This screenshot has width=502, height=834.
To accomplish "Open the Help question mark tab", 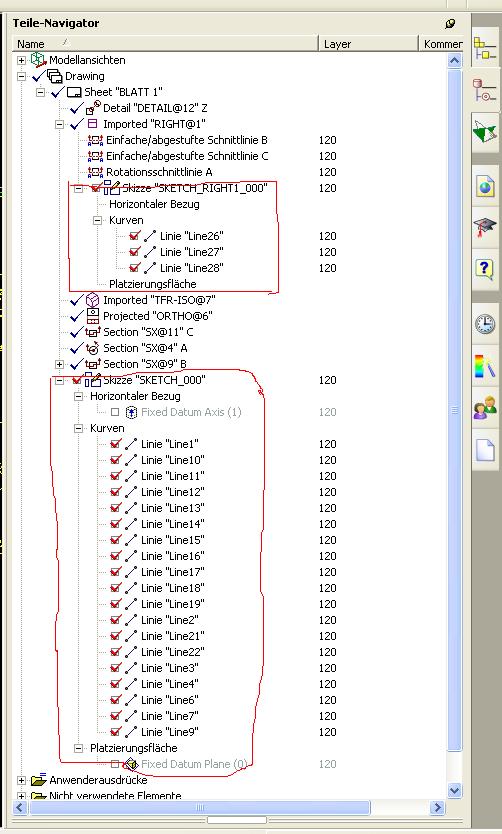I will coord(485,269).
